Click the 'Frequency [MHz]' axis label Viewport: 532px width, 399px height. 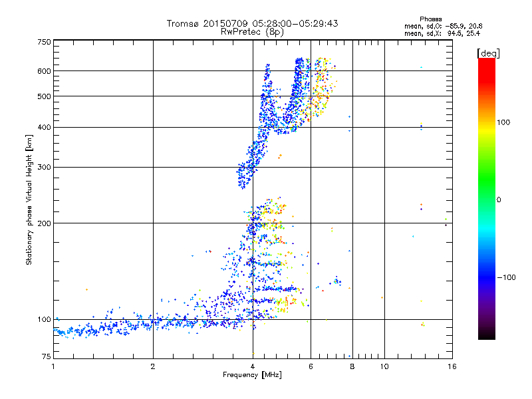coord(252,375)
